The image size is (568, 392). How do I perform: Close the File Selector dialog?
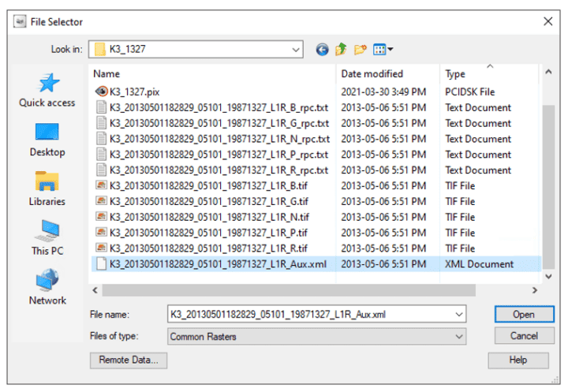(x=547, y=21)
